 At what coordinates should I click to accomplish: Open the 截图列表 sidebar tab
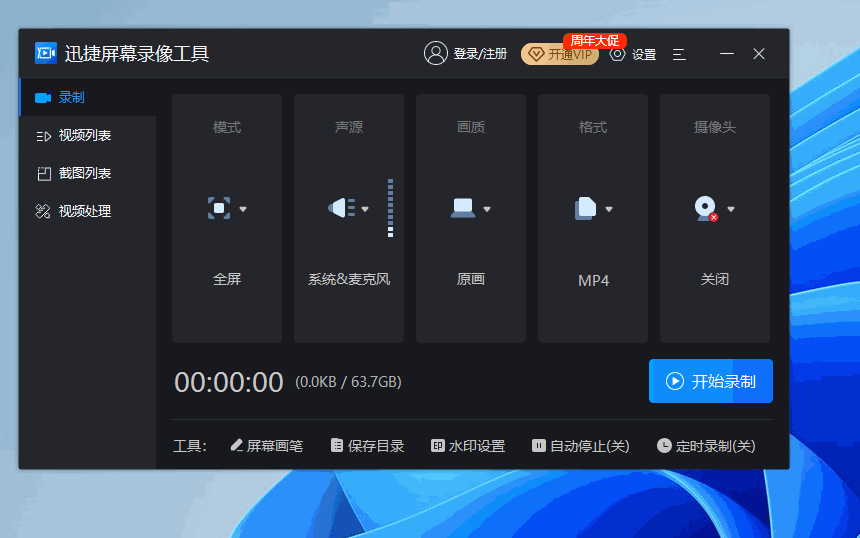[88, 173]
